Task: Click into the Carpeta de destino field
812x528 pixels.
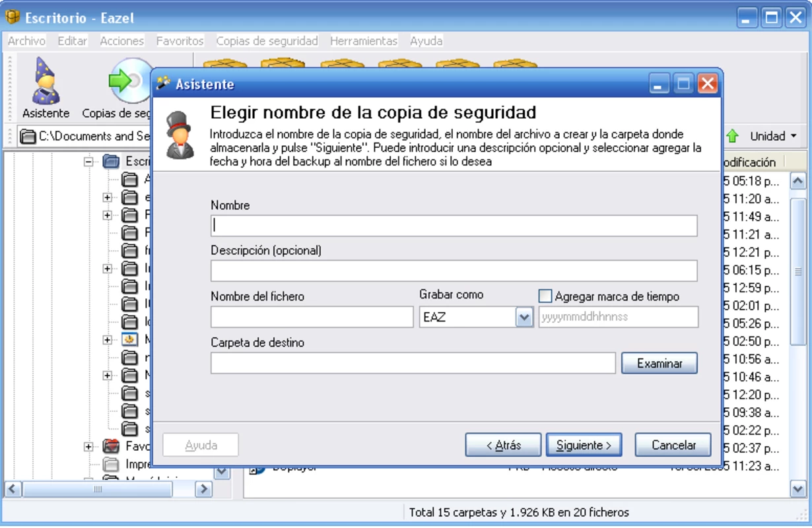Action: coord(413,363)
